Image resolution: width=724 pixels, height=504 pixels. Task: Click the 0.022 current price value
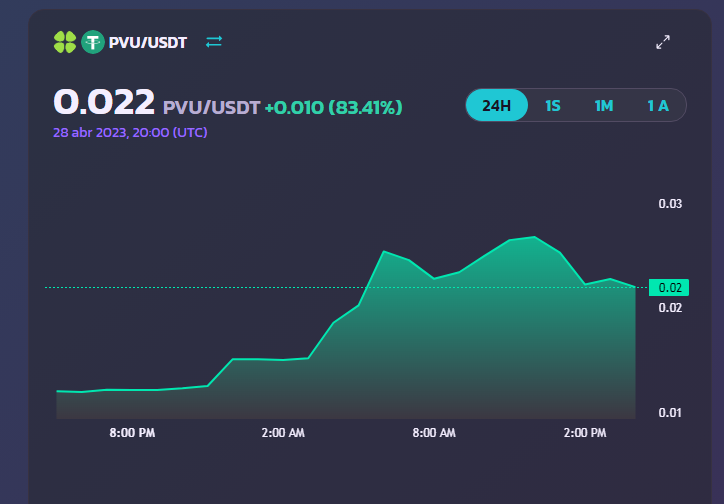pyautogui.click(x=104, y=102)
